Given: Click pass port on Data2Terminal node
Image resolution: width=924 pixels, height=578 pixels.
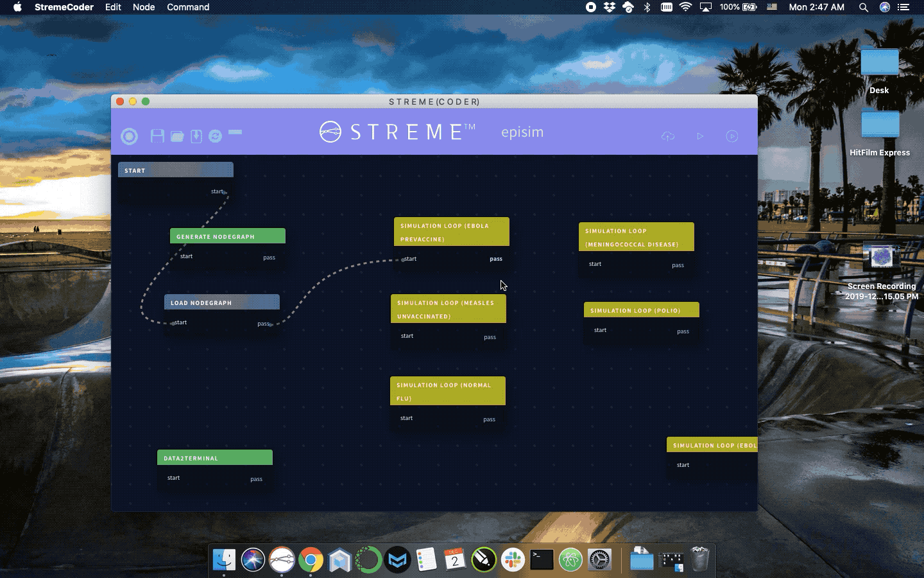Looking at the screenshot, I should (256, 479).
